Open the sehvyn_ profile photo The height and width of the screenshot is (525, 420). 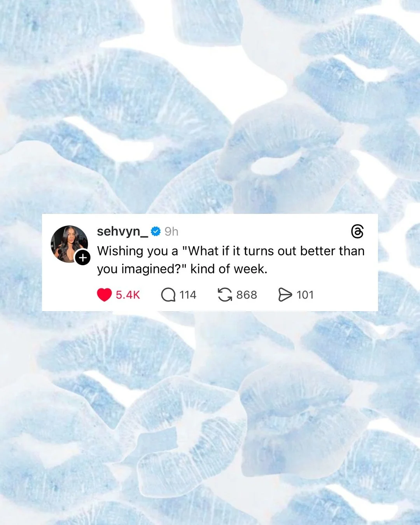pyautogui.click(x=69, y=244)
